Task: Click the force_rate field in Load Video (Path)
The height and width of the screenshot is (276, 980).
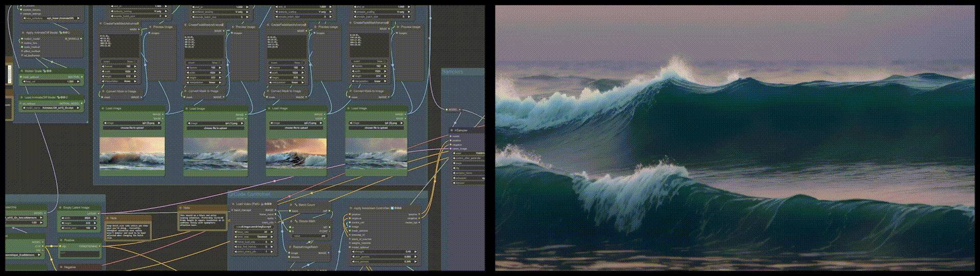Action: [253, 232]
